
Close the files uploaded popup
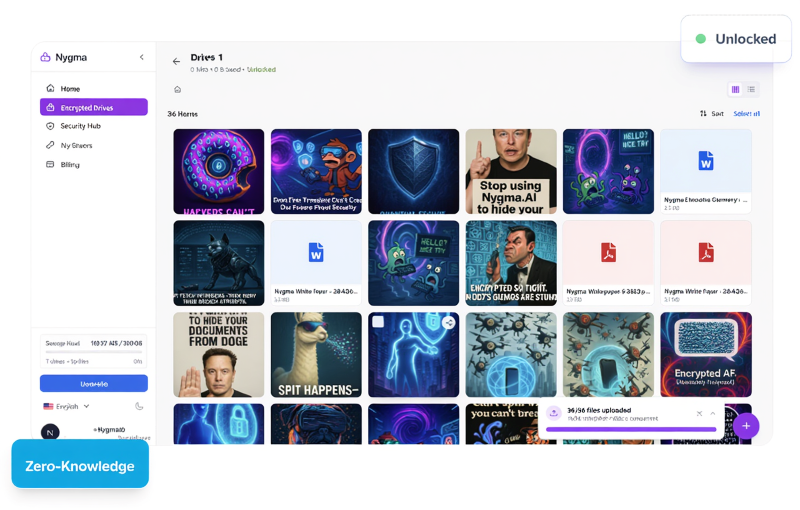[699, 413]
